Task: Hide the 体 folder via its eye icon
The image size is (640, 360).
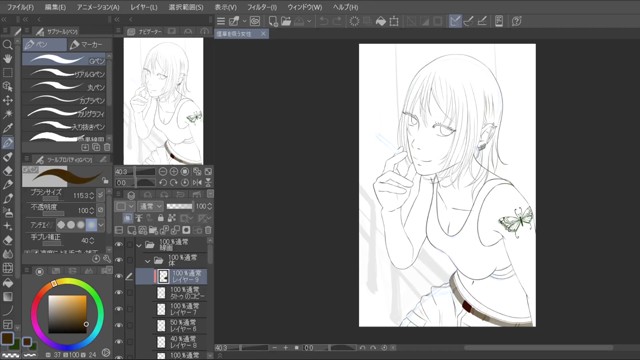Action: pos(118,260)
